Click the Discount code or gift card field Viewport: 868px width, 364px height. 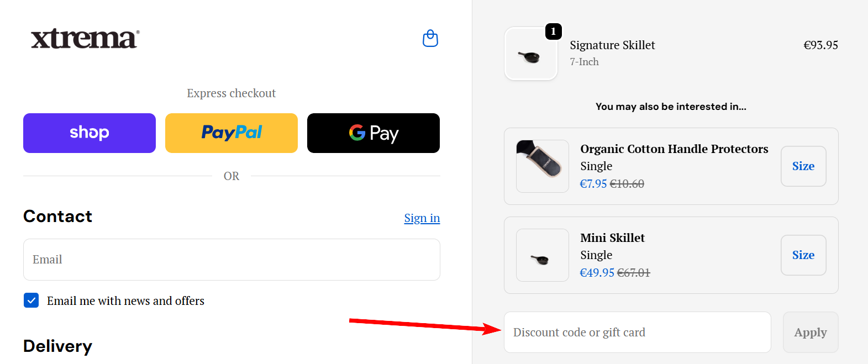pos(636,332)
